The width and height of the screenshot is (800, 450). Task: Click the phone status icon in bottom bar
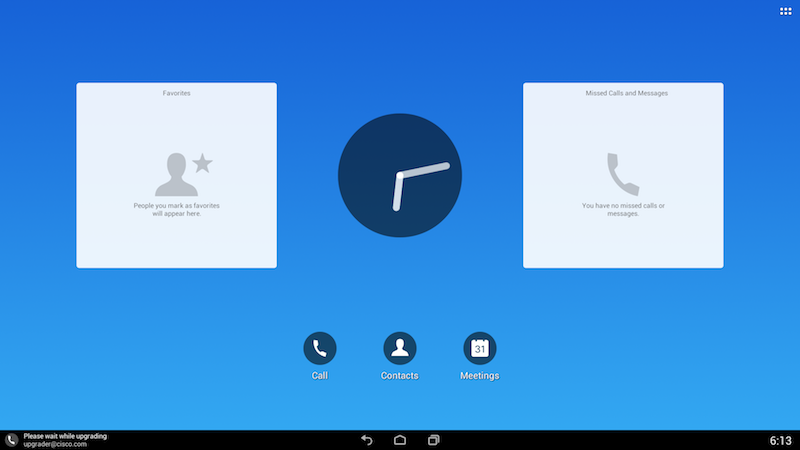(x=11, y=440)
